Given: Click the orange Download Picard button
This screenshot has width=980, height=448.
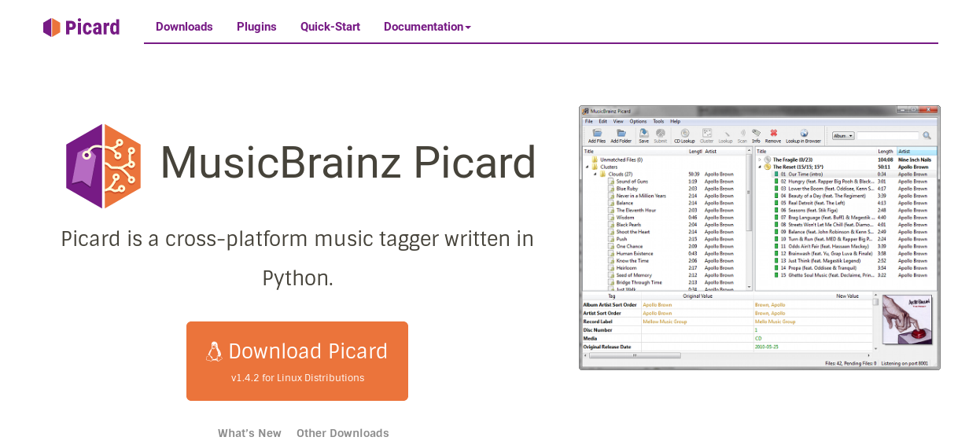Looking at the screenshot, I should click(x=297, y=361).
